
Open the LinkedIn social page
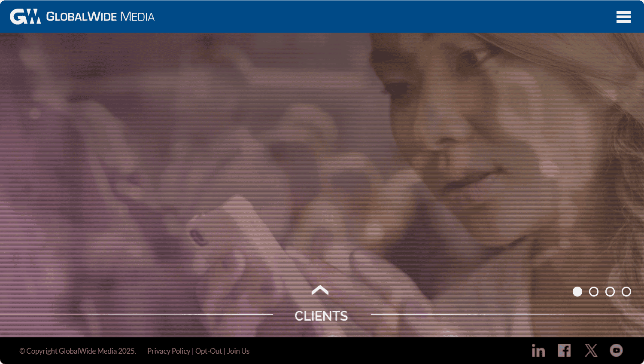[538, 350]
